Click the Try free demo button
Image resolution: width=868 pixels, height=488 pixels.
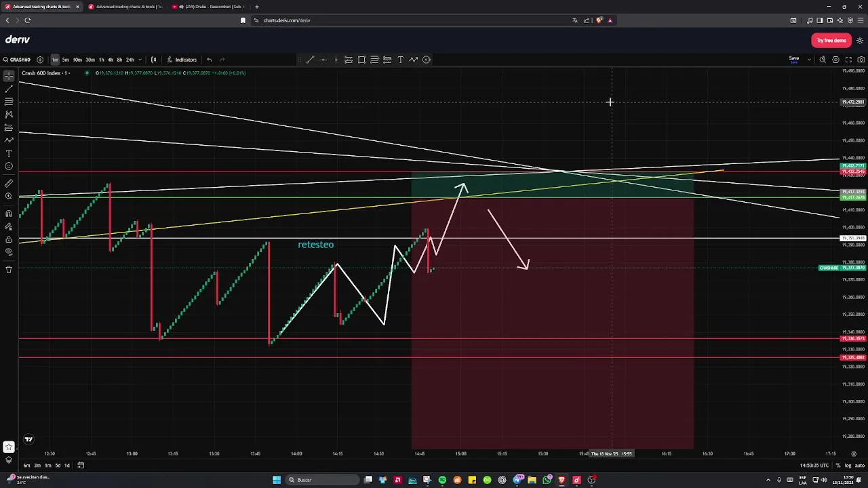click(831, 41)
